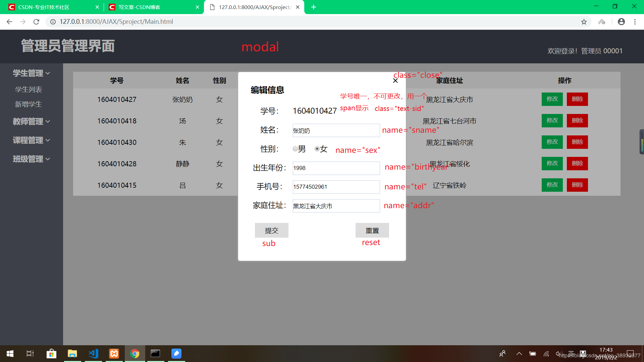Screen dimensions: 644x362
Task: Open VS Code from the taskbar
Action: tap(93, 353)
